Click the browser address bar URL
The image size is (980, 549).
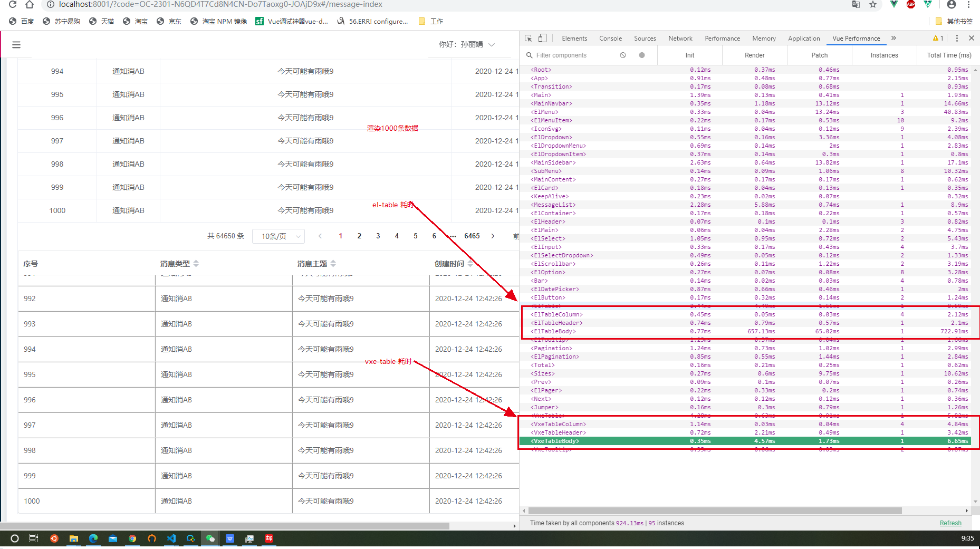(x=220, y=4)
